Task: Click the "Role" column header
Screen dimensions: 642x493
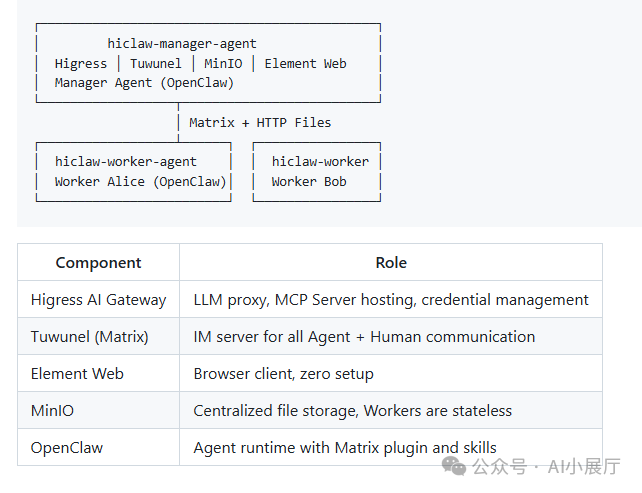Action: 391,263
